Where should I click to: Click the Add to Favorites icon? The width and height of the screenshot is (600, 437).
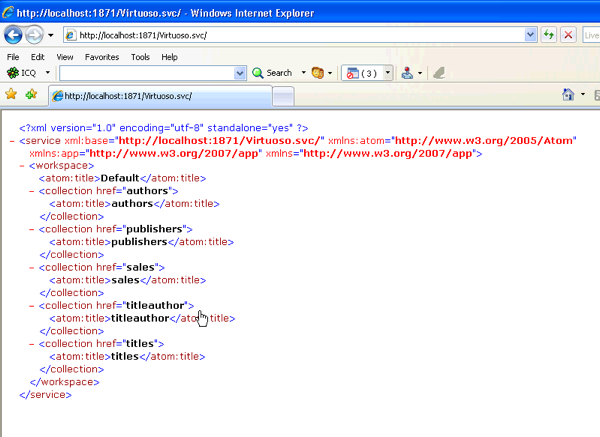coord(31,95)
